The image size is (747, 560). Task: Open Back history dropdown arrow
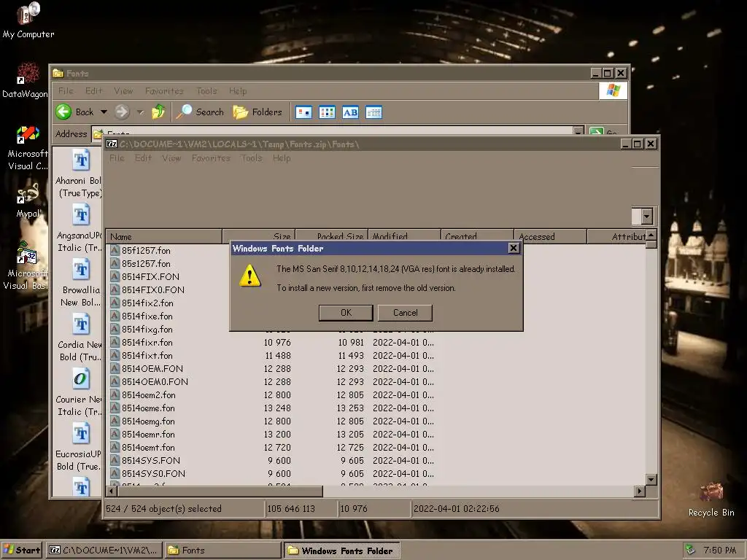click(x=104, y=112)
